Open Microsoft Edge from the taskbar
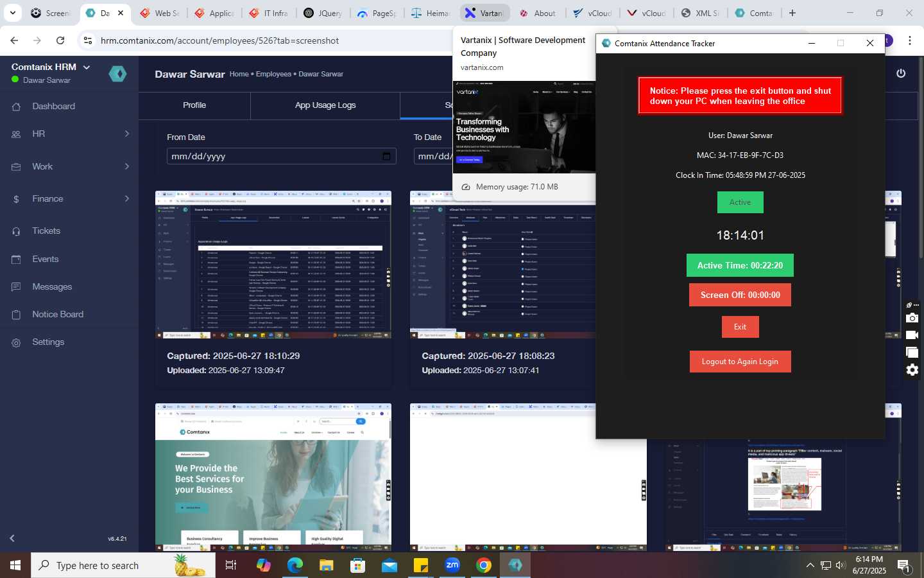Screen dimensions: 924x578 click(x=295, y=565)
